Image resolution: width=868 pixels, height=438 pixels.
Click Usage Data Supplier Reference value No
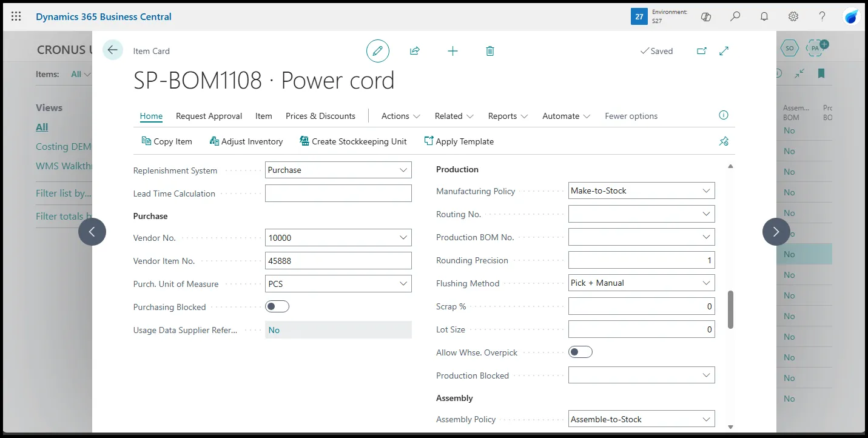point(274,330)
